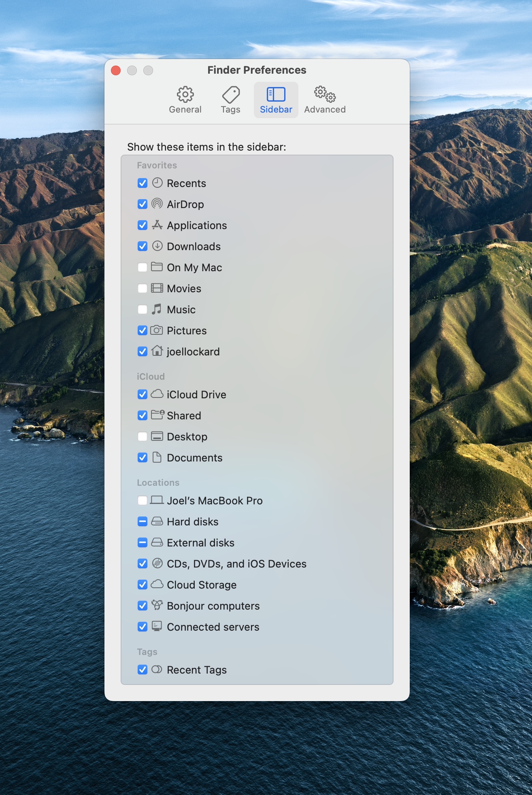Click the Recent Tags icon
The image size is (532, 795).
[x=157, y=670]
